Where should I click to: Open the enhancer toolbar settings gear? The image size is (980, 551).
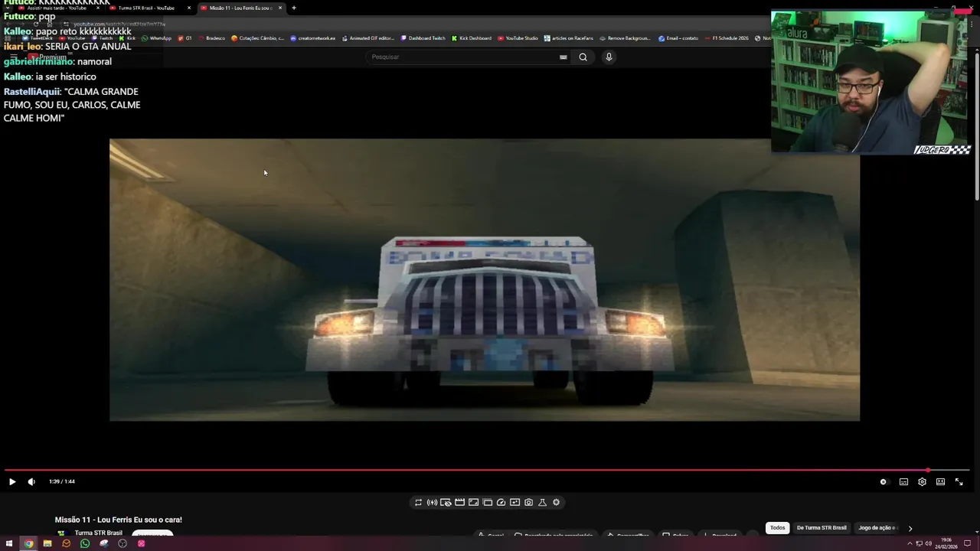pos(556,503)
